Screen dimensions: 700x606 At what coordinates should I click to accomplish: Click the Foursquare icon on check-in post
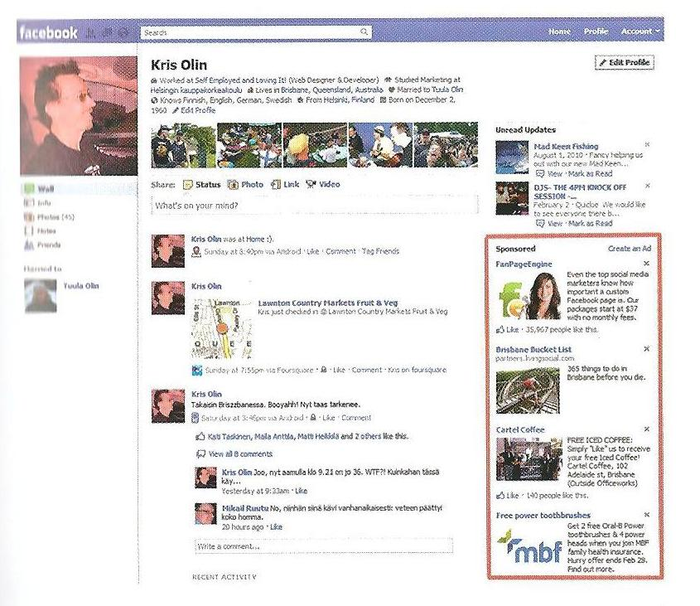[x=197, y=370]
